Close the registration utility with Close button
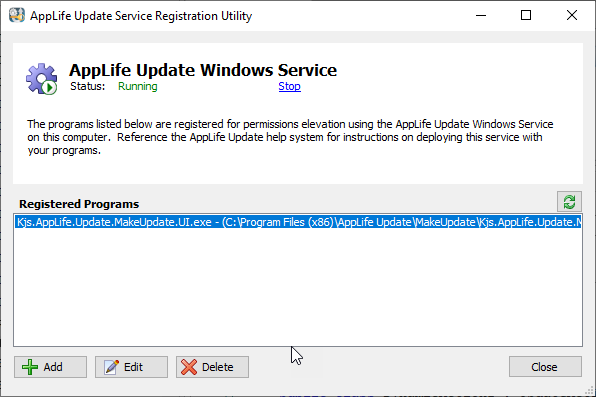Image resolution: width=596 pixels, height=397 pixels. 545,367
